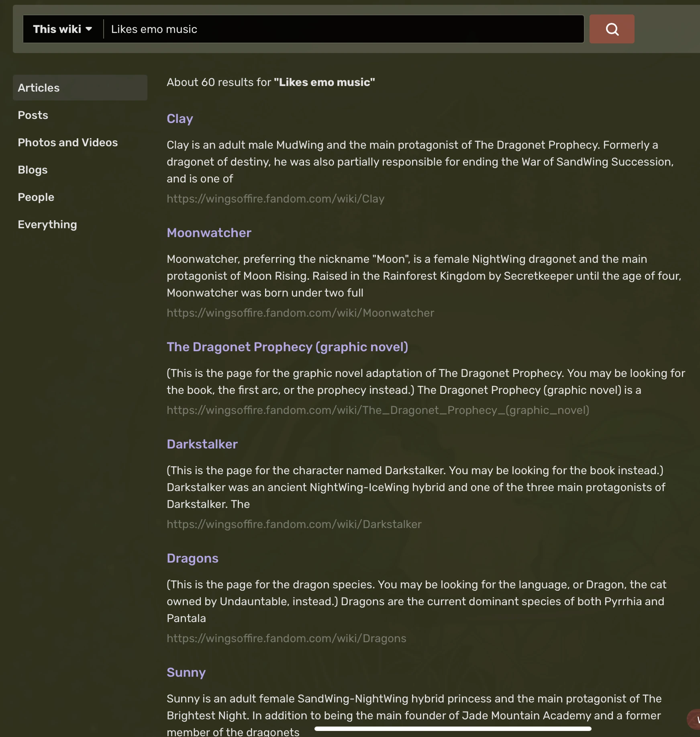Filter search results by People
This screenshot has height=737, width=700.
(36, 197)
